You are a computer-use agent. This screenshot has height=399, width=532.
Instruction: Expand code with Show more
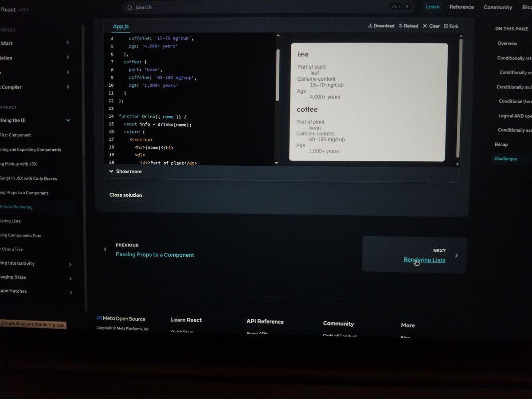125,172
